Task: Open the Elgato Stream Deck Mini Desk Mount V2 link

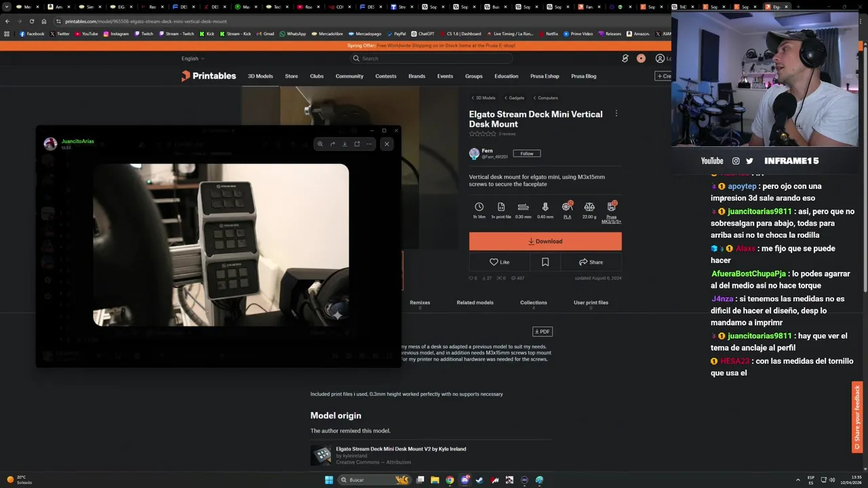Action: pyautogui.click(x=401, y=449)
